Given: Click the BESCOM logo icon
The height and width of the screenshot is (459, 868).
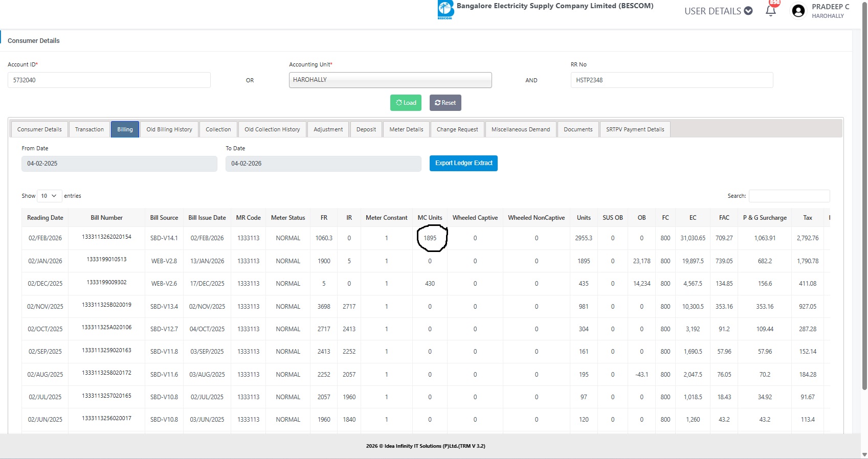Looking at the screenshot, I should (x=446, y=10).
